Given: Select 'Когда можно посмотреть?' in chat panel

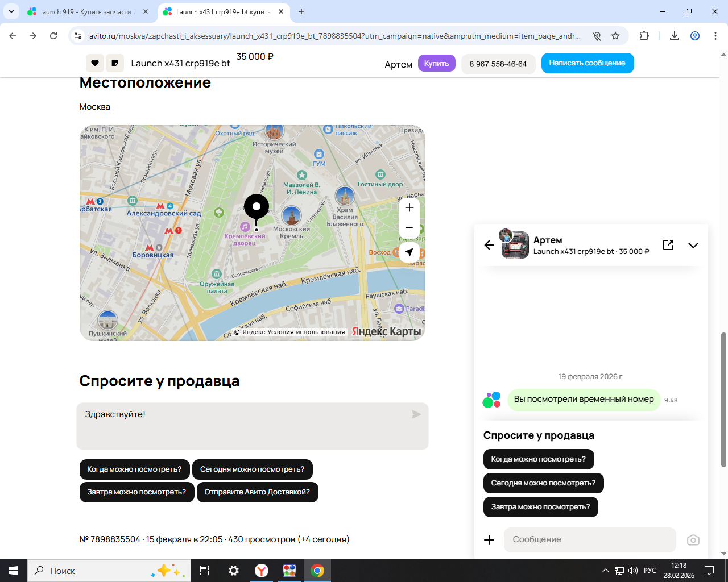Looking at the screenshot, I should [x=539, y=459].
